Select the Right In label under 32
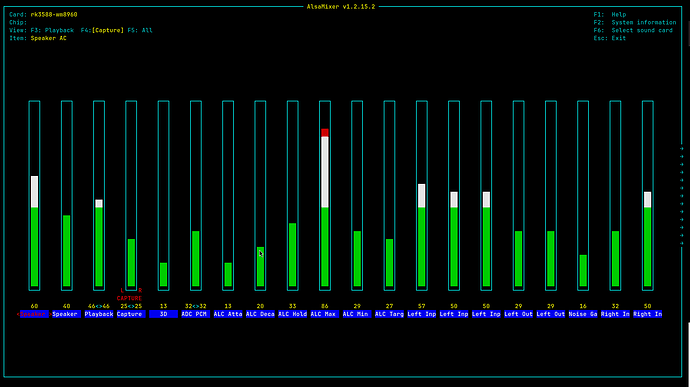 pos(615,314)
